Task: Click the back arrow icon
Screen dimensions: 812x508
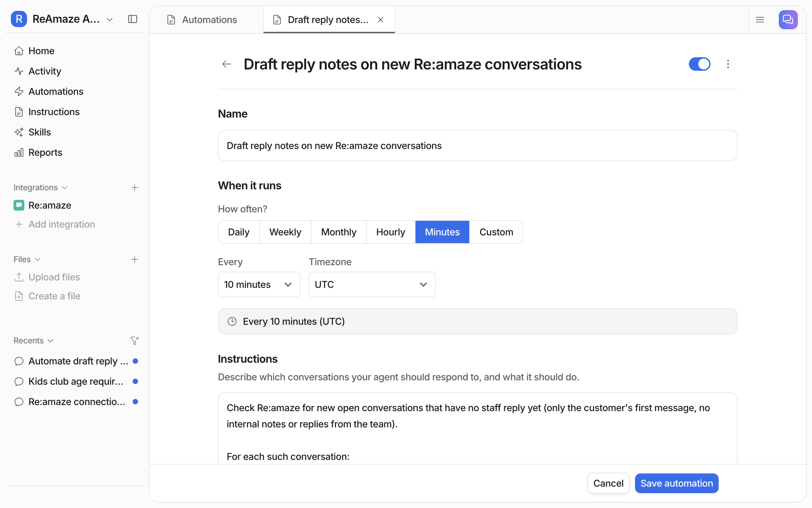Action: (226, 64)
